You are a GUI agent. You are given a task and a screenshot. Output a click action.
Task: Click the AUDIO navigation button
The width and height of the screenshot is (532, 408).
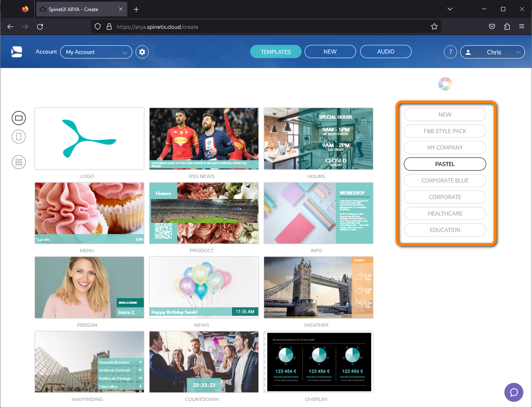click(x=386, y=52)
